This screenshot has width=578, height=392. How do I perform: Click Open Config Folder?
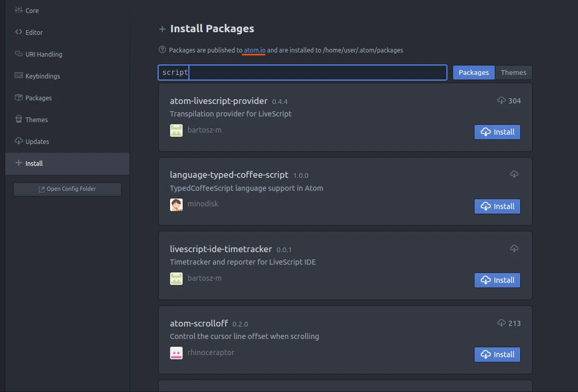click(67, 189)
